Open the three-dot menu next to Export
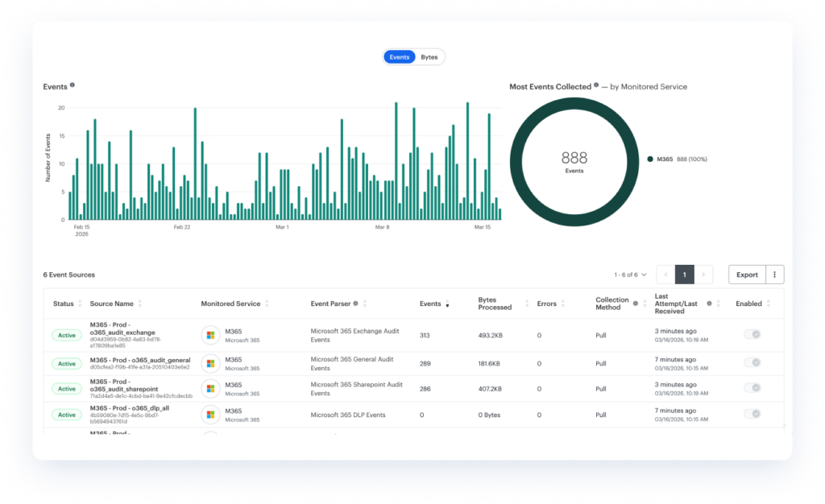Viewport: 825px width, 504px height. (774, 275)
